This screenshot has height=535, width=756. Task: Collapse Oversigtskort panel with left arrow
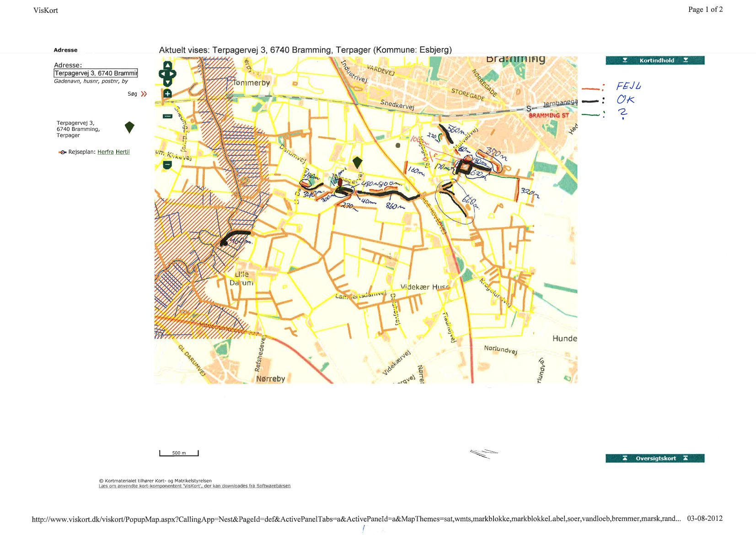[x=625, y=458]
